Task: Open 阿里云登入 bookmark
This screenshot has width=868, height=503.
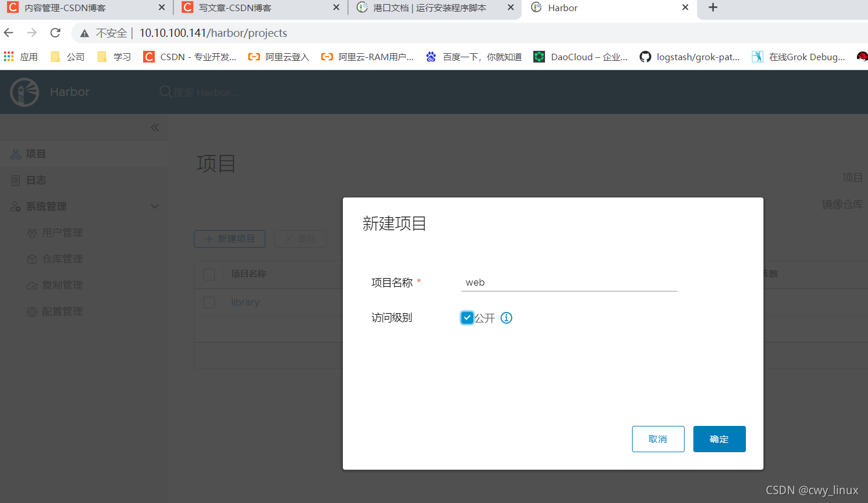Action: (279, 57)
